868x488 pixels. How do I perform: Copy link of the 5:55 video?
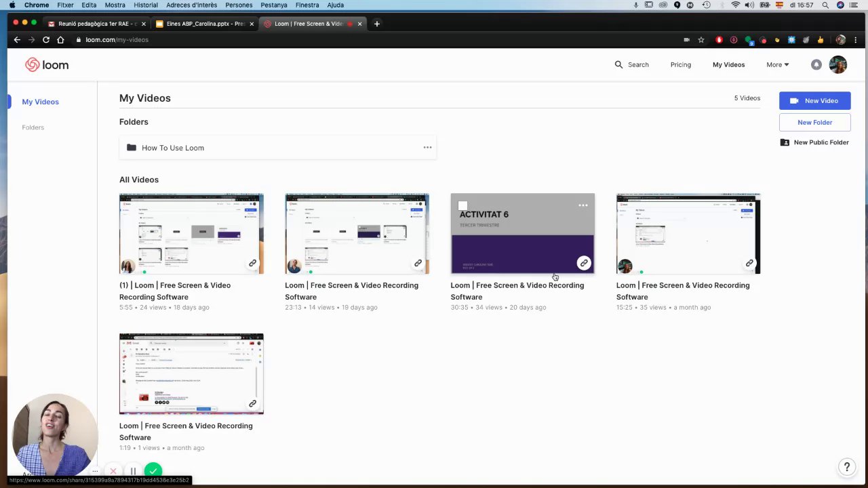(252, 263)
